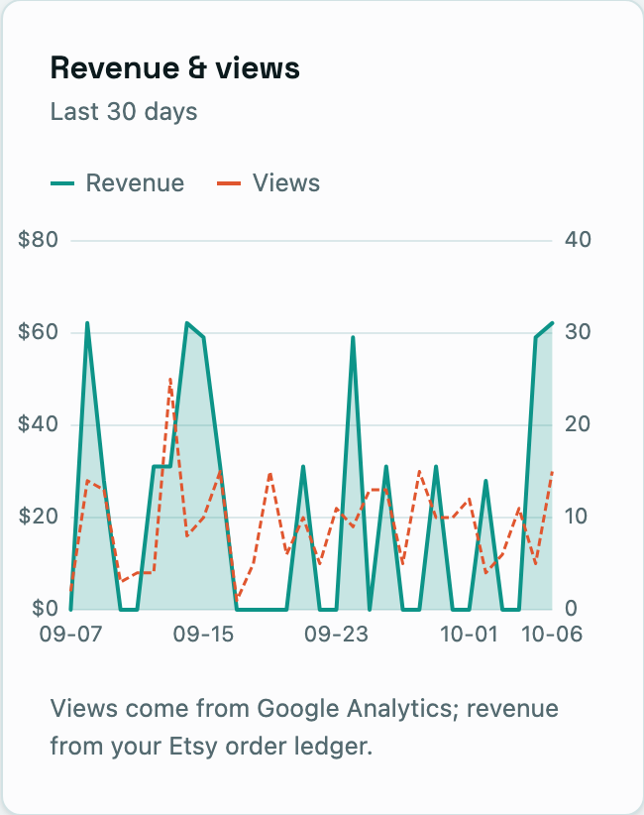Viewport: 644px width, 815px height.
Task: Click the 10-06 date axis label
Action: (552, 635)
